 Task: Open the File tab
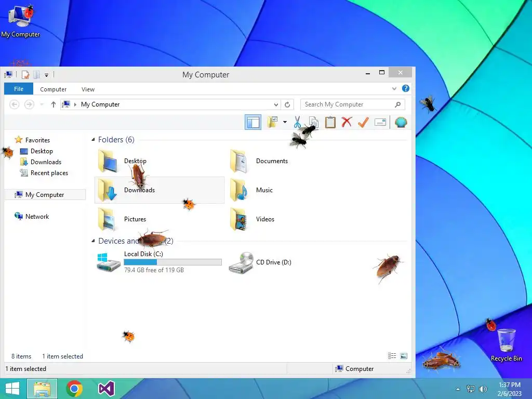pyautogui.click(x=19, y=89)
